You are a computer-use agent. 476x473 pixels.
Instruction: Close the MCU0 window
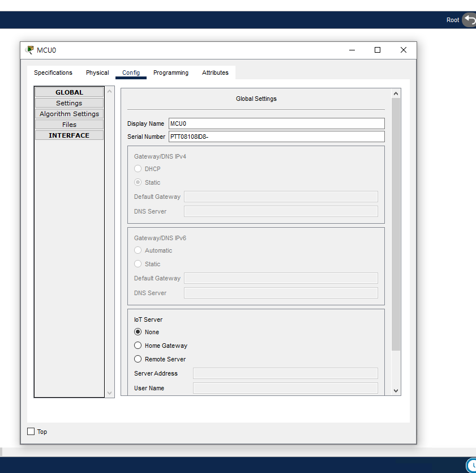404,50
